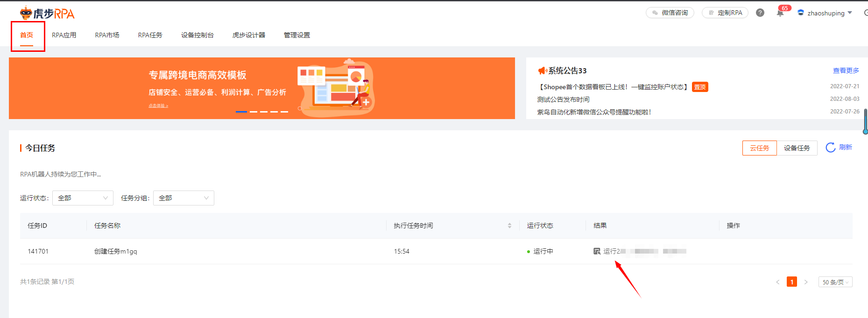This screenshot has height=318, width=868.
Task: Switch to the 首页 tab
Action: [x=27, y=35]
